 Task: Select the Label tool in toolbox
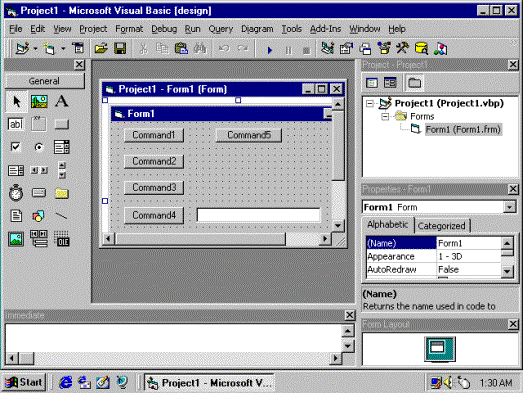(62, 101)
